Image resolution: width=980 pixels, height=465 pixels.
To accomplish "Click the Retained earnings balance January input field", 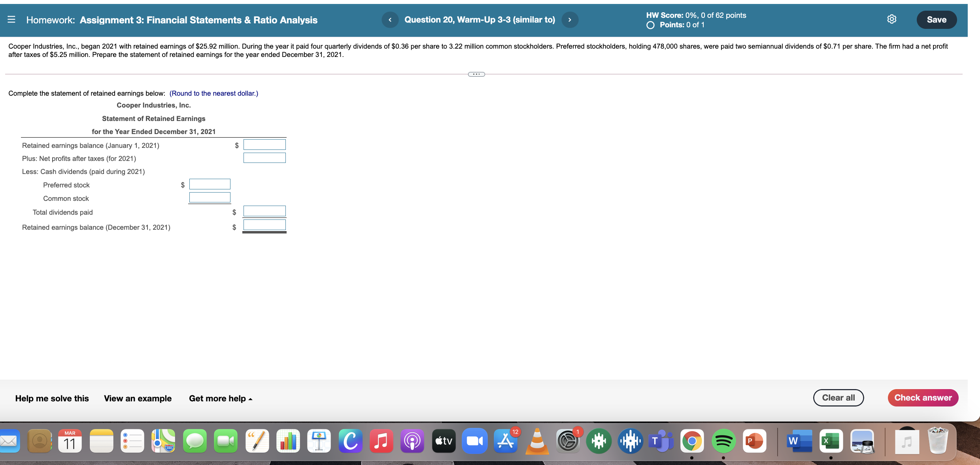I will pos(264,145).
